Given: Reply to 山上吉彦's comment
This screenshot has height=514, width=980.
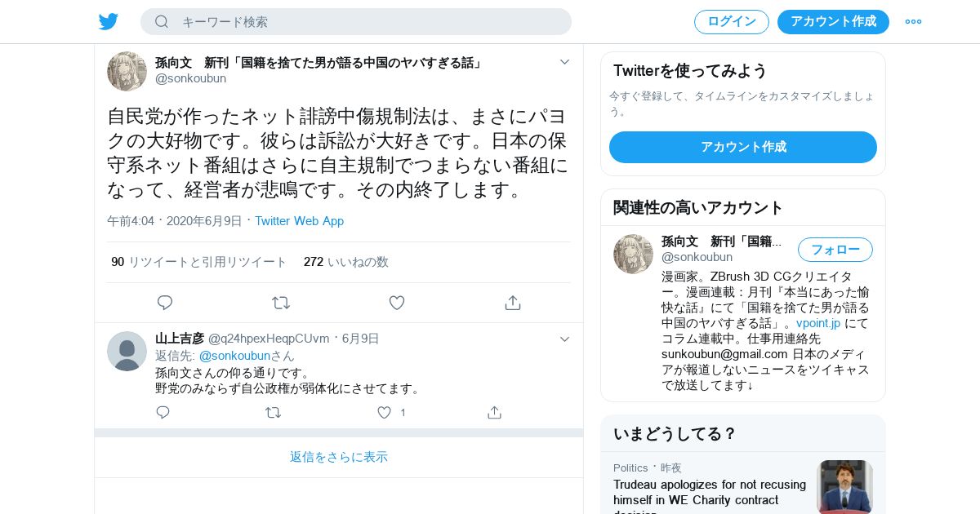Looking at the screenshot, I should click(x=163, y=412).
